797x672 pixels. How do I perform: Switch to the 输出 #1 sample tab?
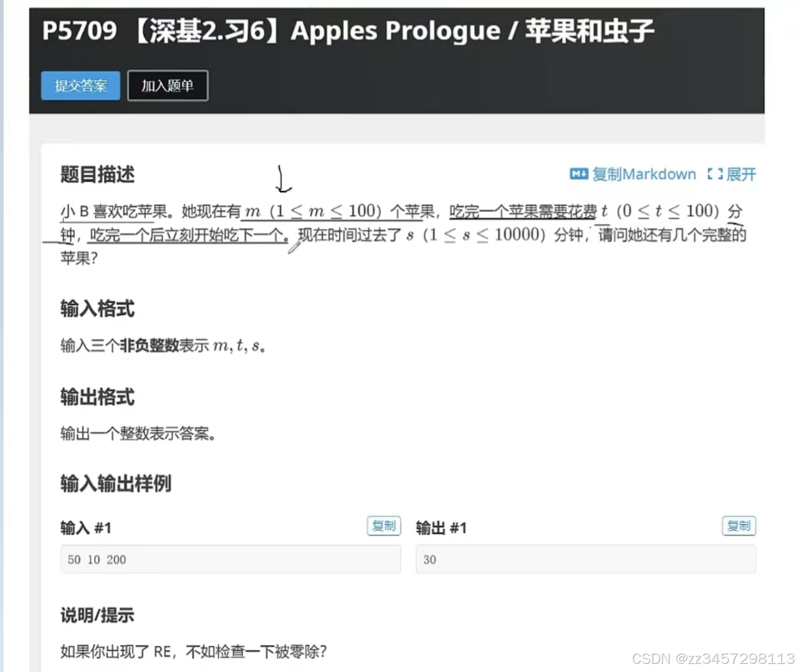click(441, 528)
